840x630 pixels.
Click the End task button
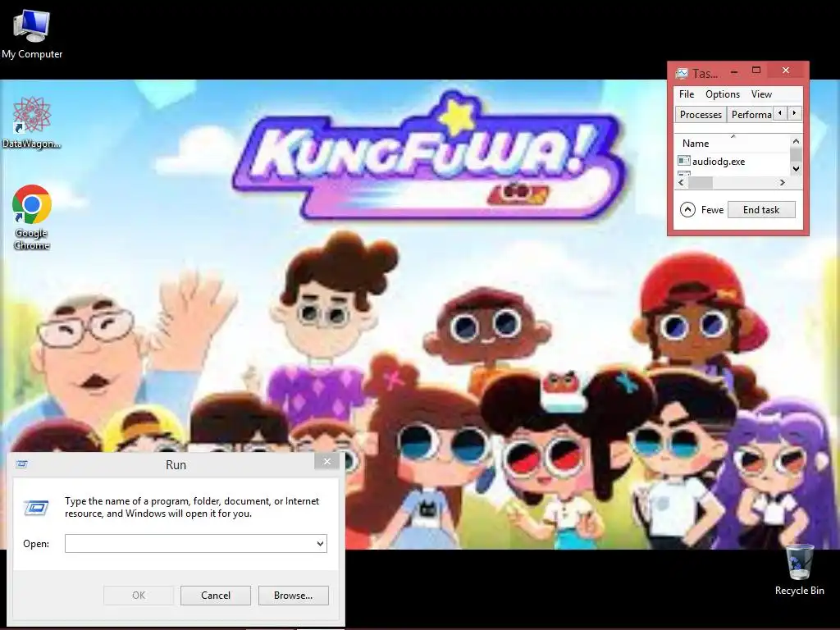point(761,210)
